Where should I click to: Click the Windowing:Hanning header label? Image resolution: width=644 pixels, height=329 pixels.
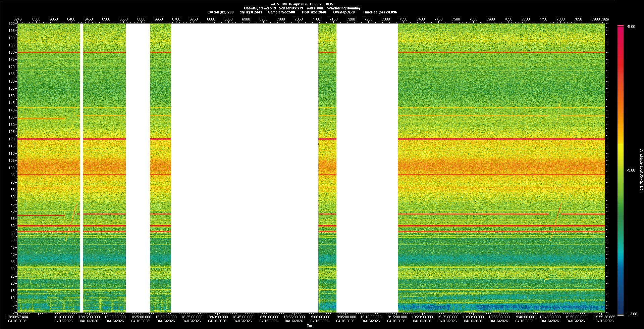click(343, 8)
